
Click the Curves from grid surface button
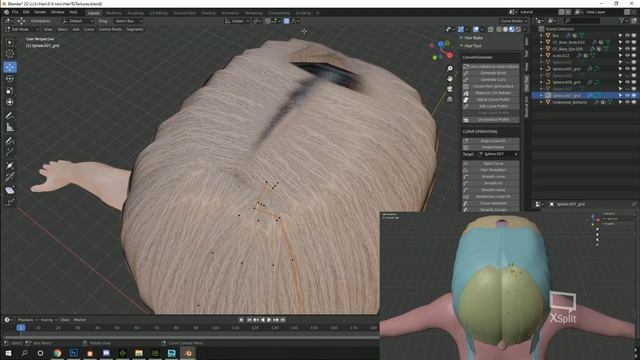(x=491, y=87)
